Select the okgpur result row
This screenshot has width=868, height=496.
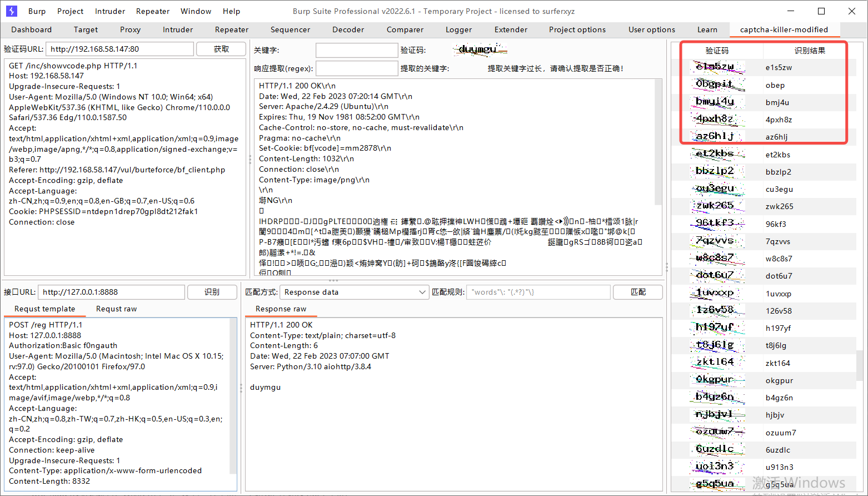click(764, 380)
